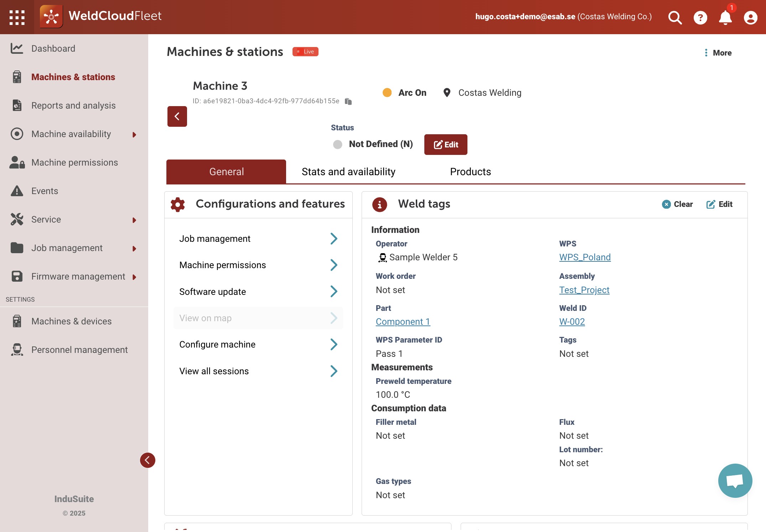Click the account email in header

point(525,17)
